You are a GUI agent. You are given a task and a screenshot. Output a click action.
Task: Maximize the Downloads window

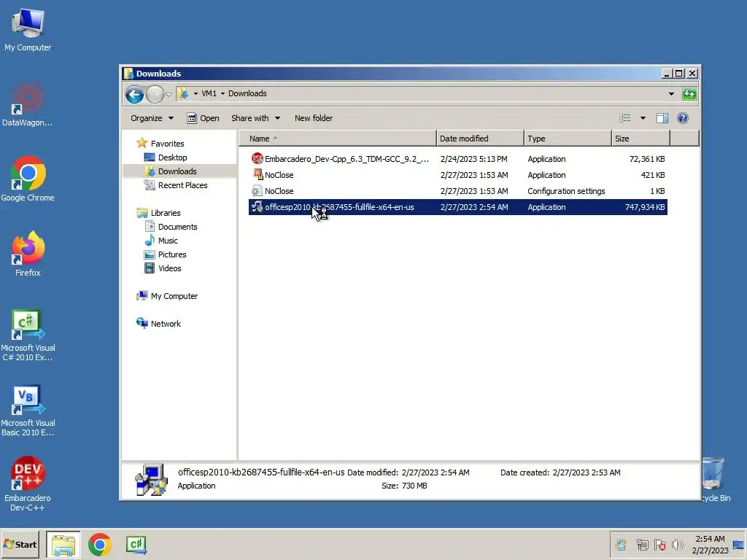679,74
